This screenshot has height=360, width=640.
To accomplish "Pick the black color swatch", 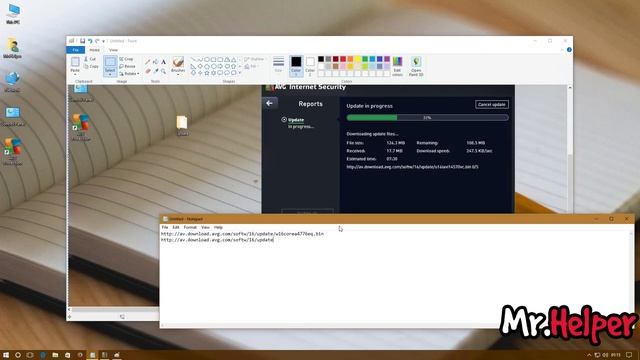I will 321,59.
